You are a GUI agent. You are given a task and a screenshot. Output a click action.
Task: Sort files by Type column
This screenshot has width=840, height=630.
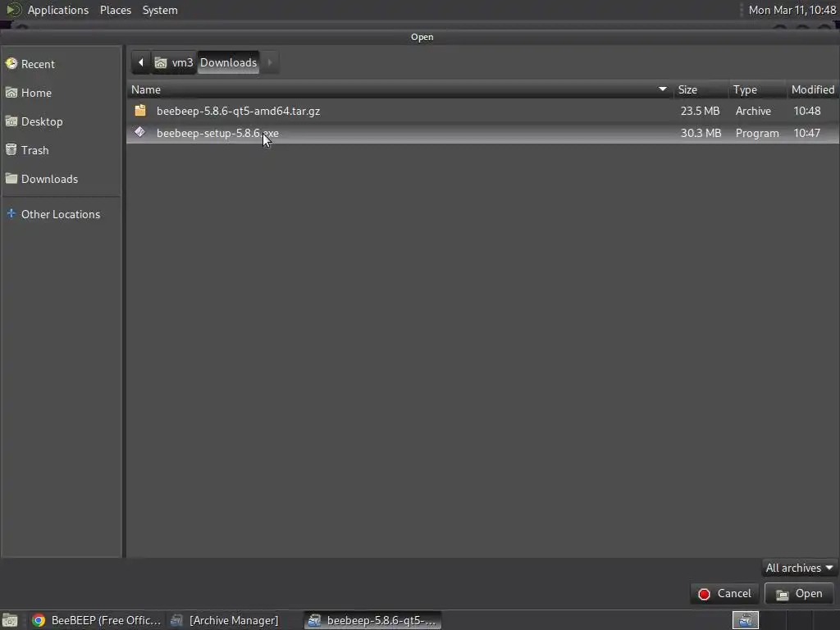(757, 89)
